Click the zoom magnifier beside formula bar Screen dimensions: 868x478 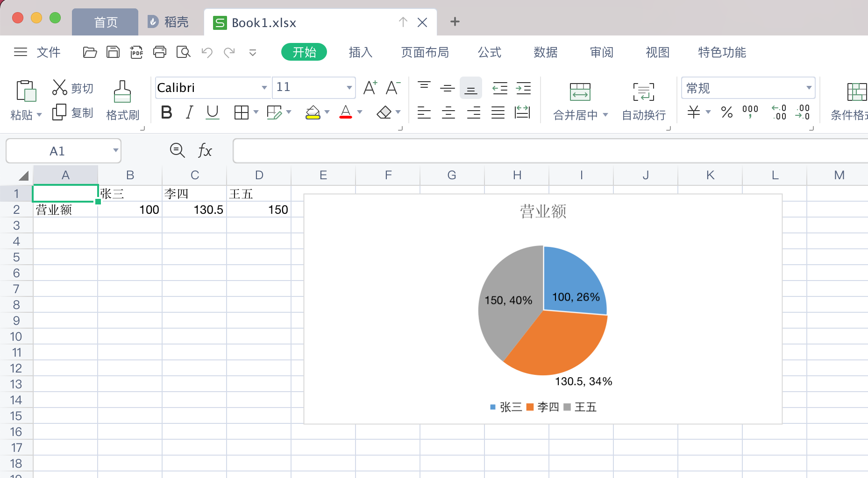coord(177,150)
